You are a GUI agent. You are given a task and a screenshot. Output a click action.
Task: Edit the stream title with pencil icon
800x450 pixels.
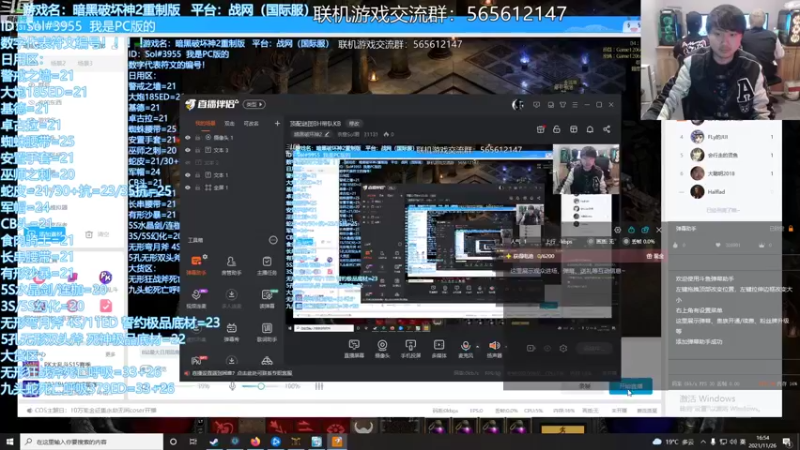pos(327,135)
